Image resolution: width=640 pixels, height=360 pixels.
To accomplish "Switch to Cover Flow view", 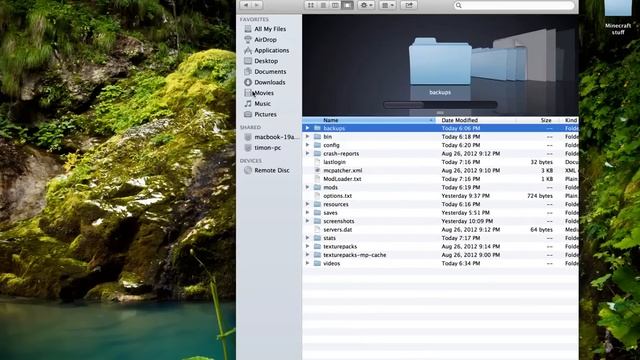I will (x=347, y=5).
